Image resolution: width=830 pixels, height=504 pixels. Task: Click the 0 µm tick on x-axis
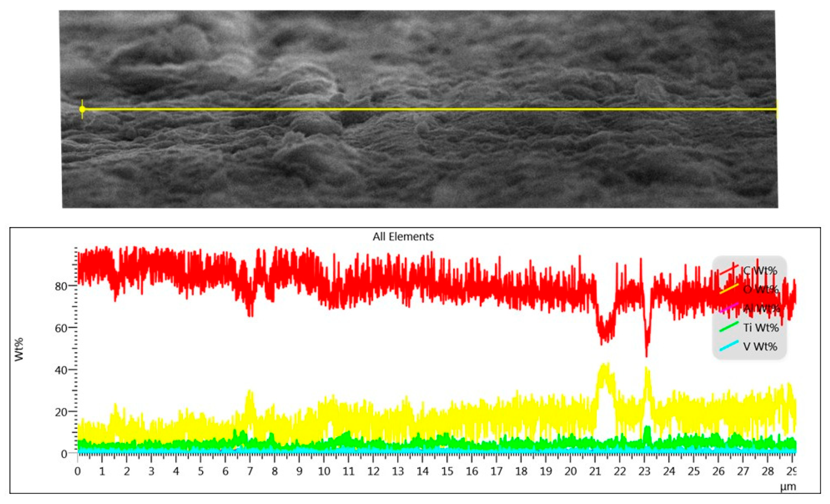coord(78,471)
